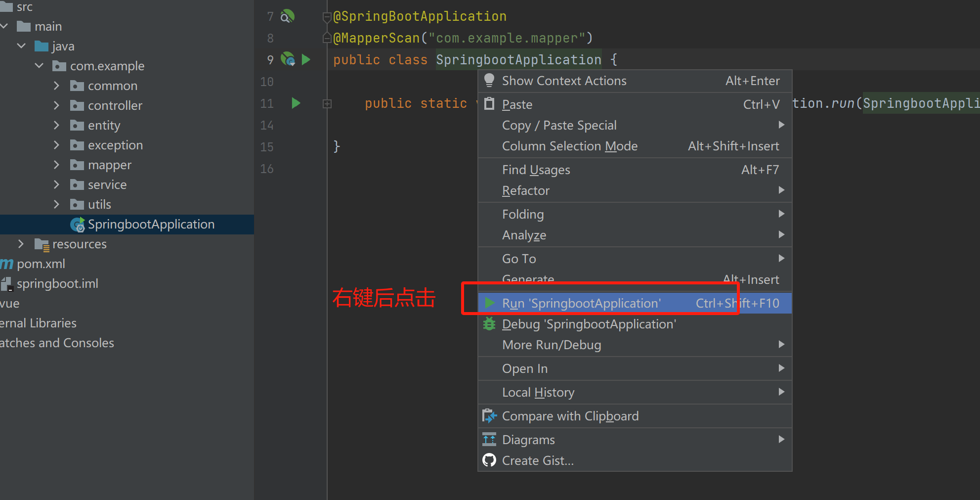This screenshot has width=980, height=500.
Task: Click the @SpringBootApplication annotation text
Action: 420,16
